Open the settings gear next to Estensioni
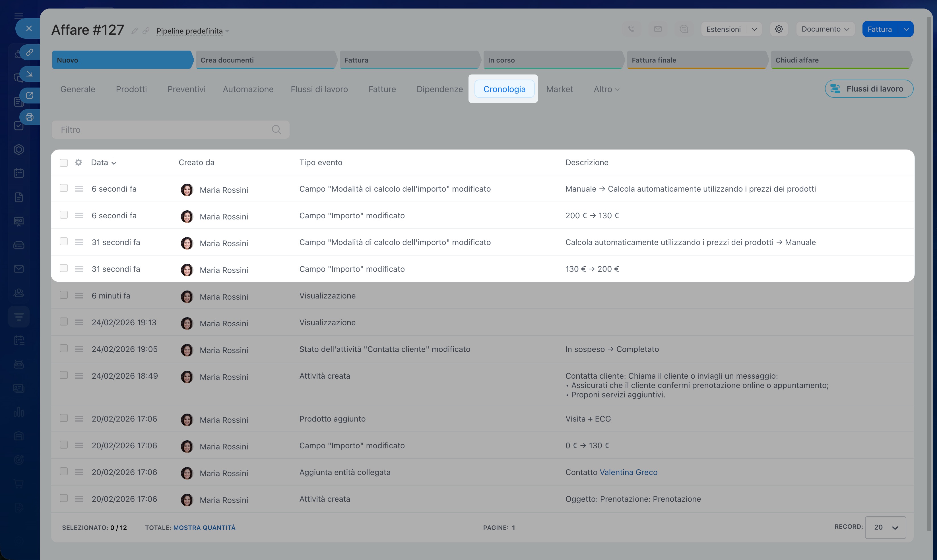Viewport: 937px width, 560px height. [x=779, y=29]
